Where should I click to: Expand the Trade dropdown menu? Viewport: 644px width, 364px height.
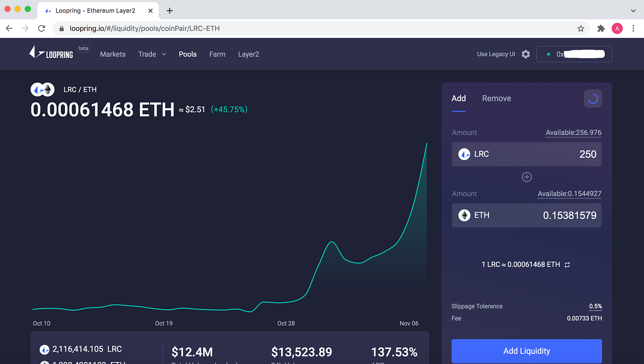click(152, 54)
